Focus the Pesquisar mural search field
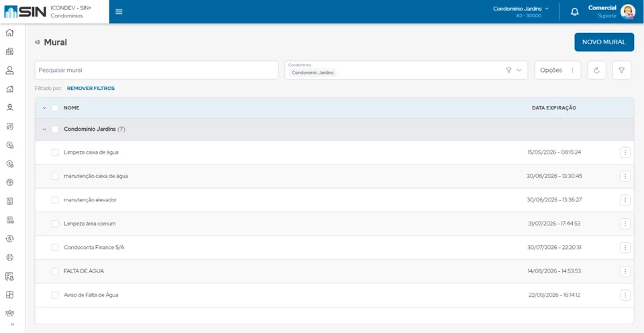The image size is (644, 333). tap(156, 70)
